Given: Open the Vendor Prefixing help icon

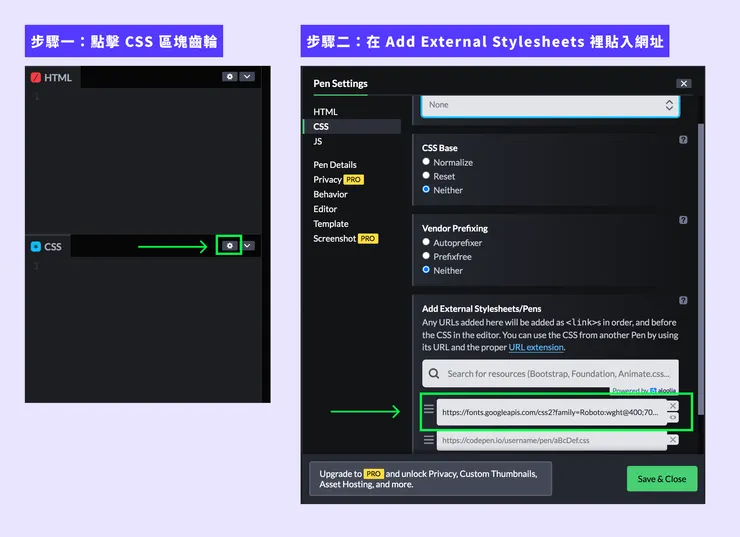Looking at the screenshot, I should tap(683, 220).
